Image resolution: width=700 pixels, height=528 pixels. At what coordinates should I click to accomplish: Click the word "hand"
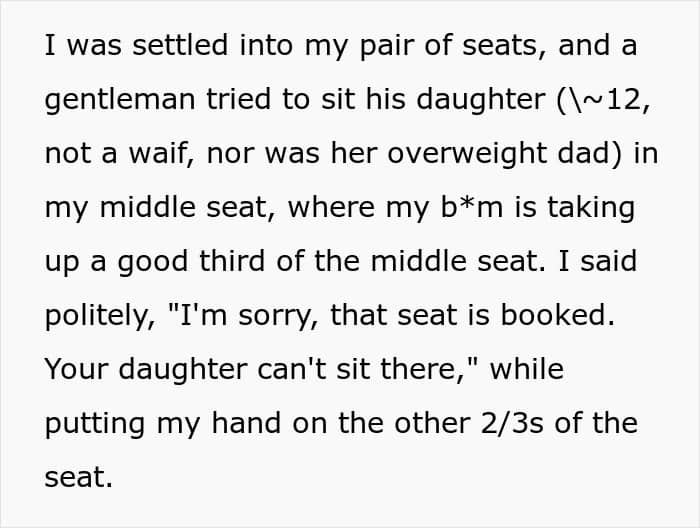pos(246,423)
